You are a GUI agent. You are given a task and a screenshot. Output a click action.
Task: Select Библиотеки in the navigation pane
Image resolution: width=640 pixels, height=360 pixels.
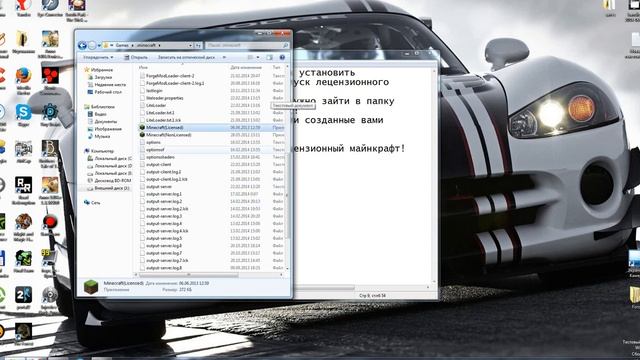click(x=99, y=107)
